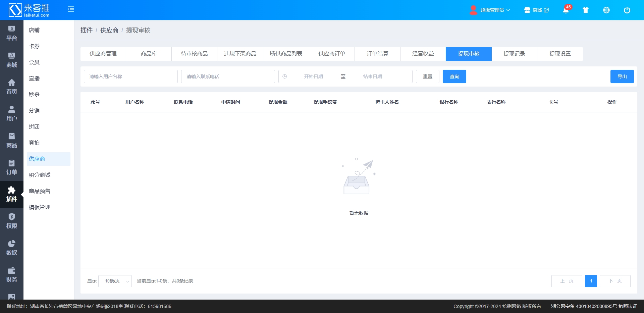Switch to the 提现记录 tab

tap(514, 54)
